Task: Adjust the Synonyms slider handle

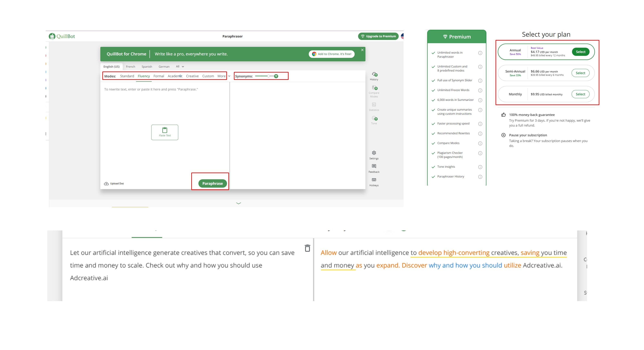Action: [269, 76]
